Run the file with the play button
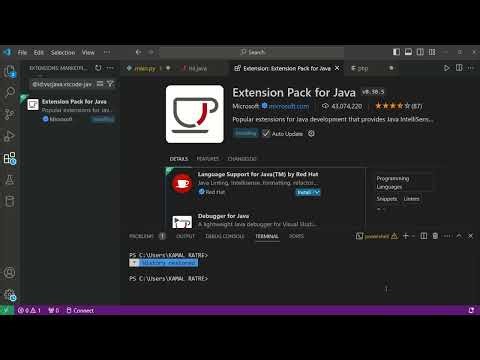The height and width of the screenshot is (360, 480). pyautogui.click(x=447, y=68)
